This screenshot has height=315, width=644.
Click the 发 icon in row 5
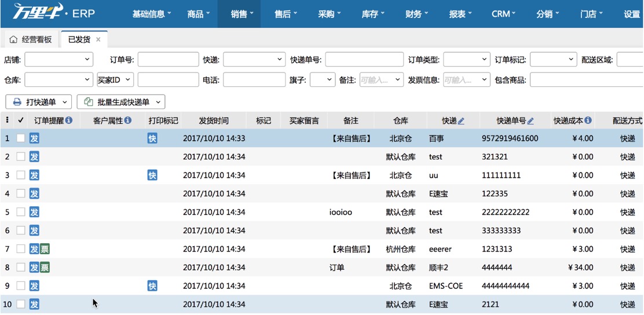(34, 213)
